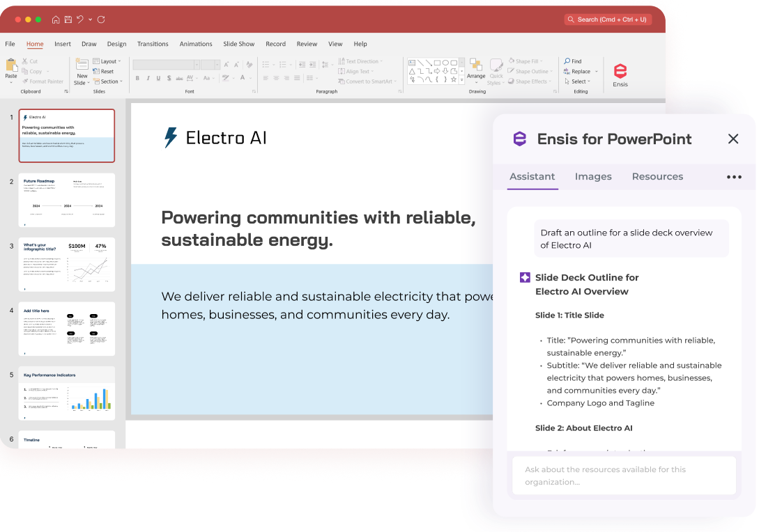Click the Format Painter button
This screenshot has height=532, width=759.
pyautogui.click(x=43, y=81)
